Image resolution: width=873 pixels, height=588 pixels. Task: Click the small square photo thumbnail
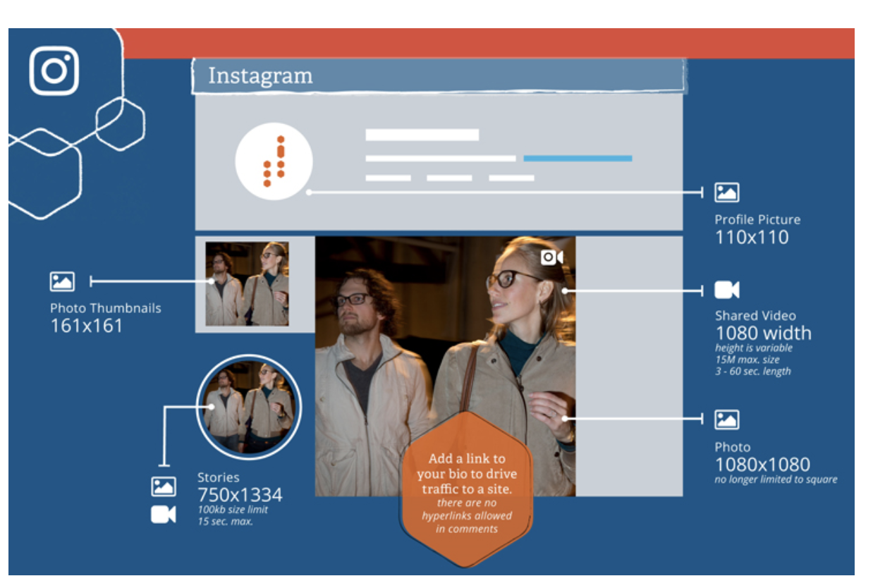pyautogui.click(x=247, y=284)
